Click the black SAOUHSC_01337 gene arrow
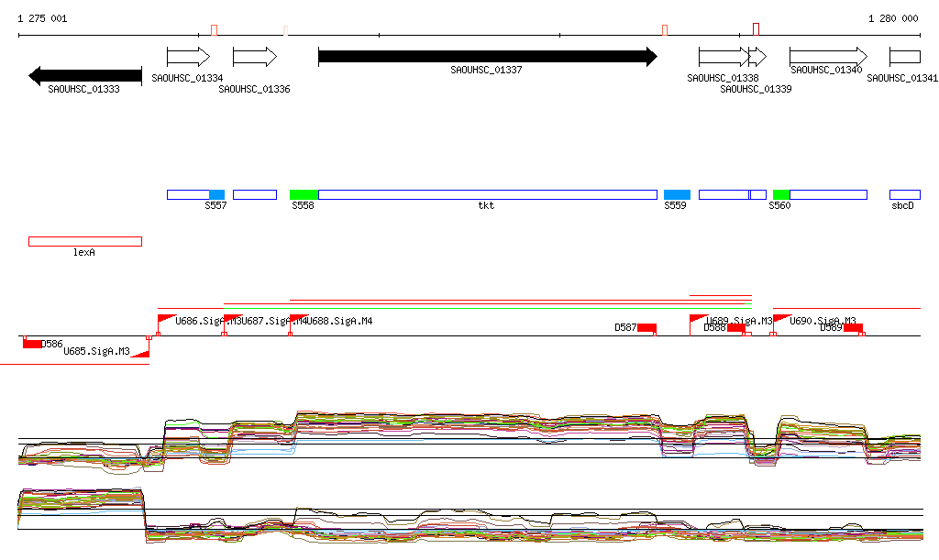The height and width of the screenshot is (560, 939). [x=487, y=57]
